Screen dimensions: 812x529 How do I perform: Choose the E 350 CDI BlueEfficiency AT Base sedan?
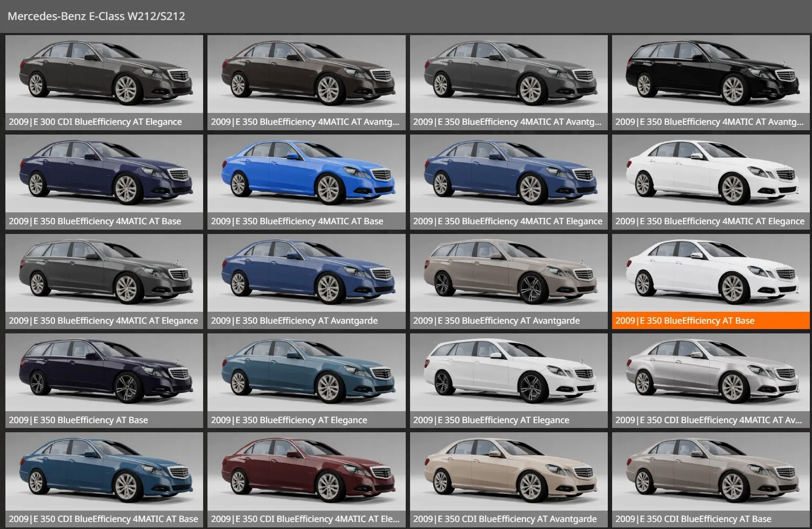[x=711, y=480]
